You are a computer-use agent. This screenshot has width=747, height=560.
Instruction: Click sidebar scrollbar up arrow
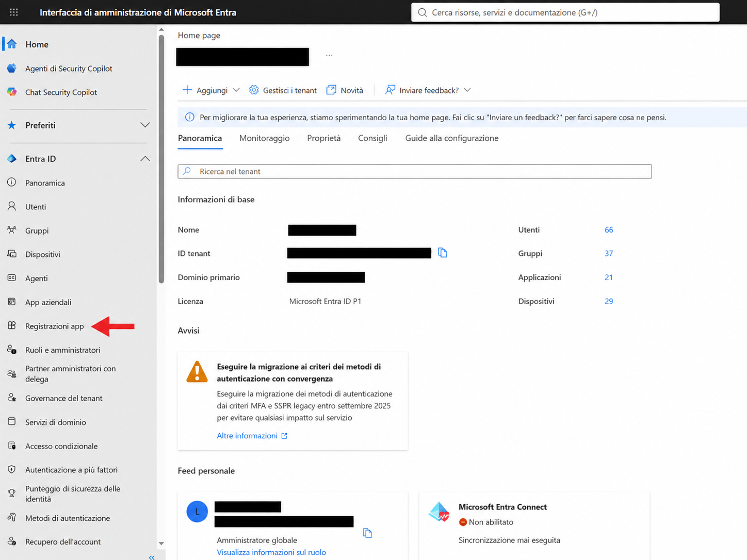pyautogui.click(x=161, y=30)
